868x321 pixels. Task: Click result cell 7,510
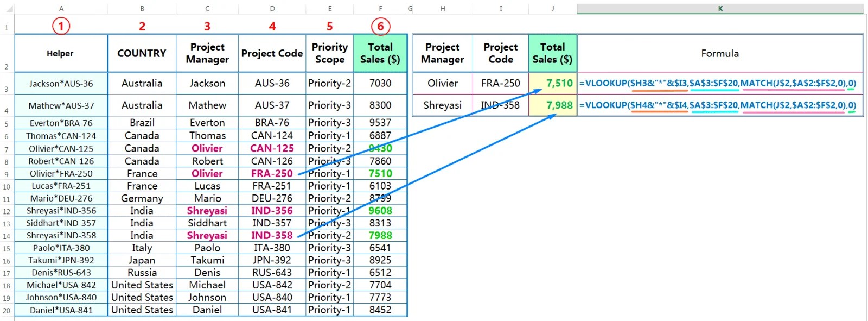click(553, 84)
